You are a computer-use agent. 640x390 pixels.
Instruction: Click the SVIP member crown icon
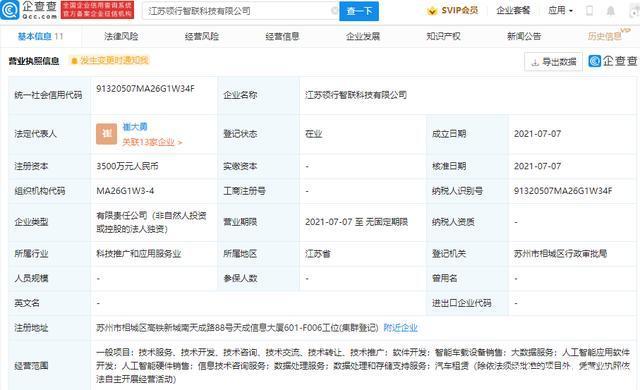point(432,11)
